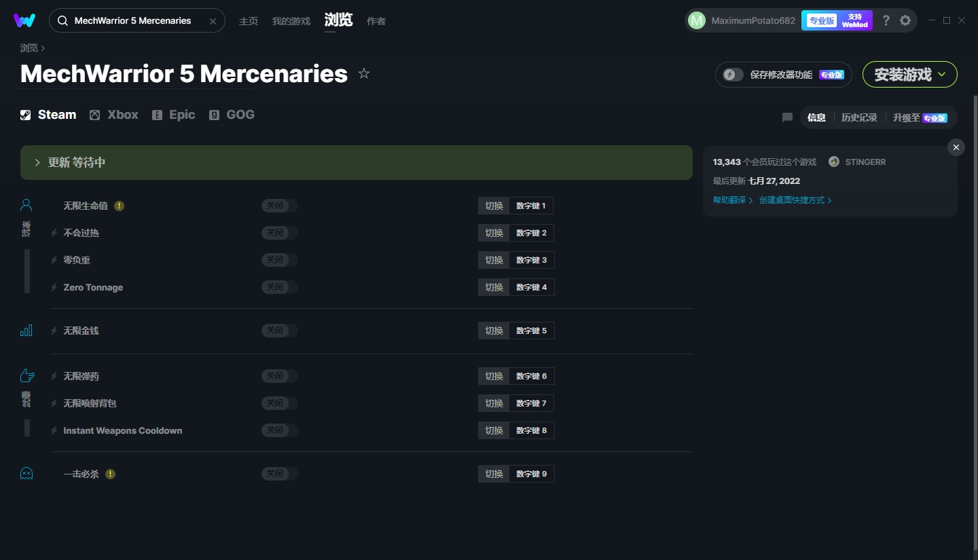
Task: Toggle Instant Weapons Cooldown switch
Action: pyautogui.click(x=280, y=430)
